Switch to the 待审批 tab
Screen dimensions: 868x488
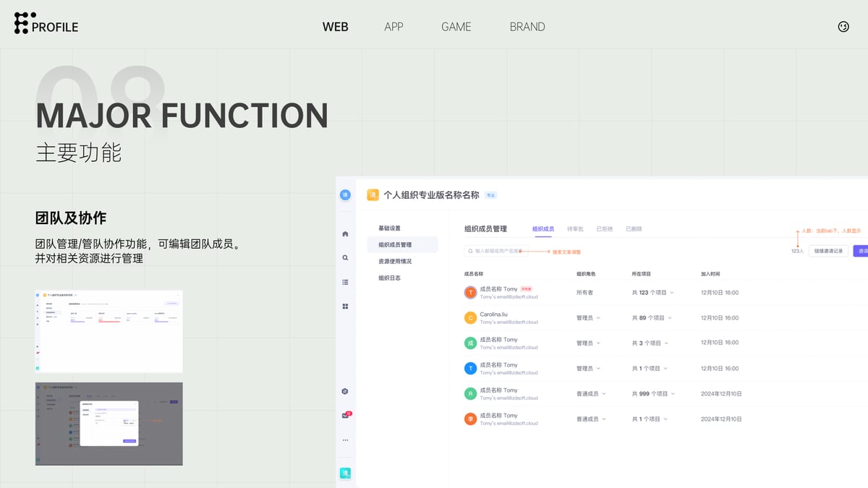(575, 229)
